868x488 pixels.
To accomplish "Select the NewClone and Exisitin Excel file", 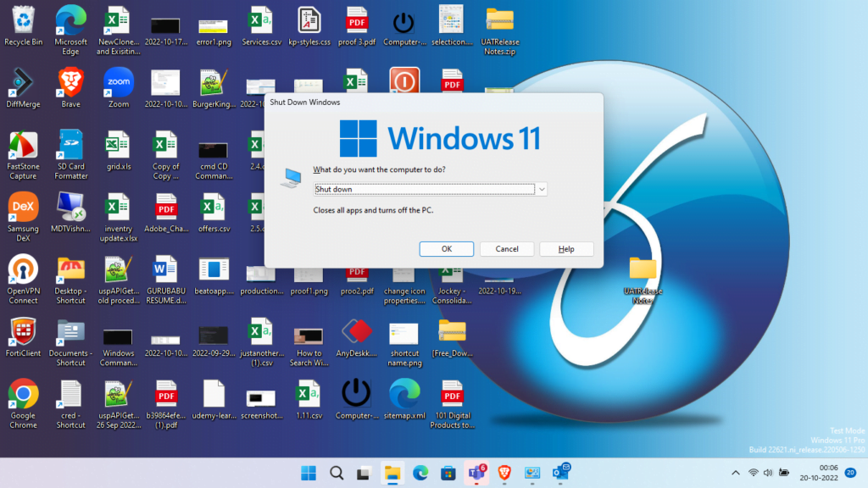I will pyautogui.click(x=119, y=30).
